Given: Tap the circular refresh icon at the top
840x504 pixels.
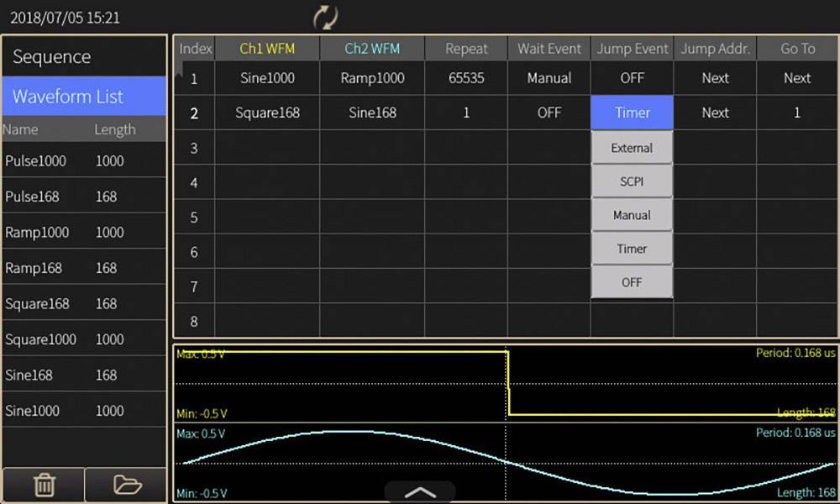Looking at the screenshot, I should [x=327, y=15].
